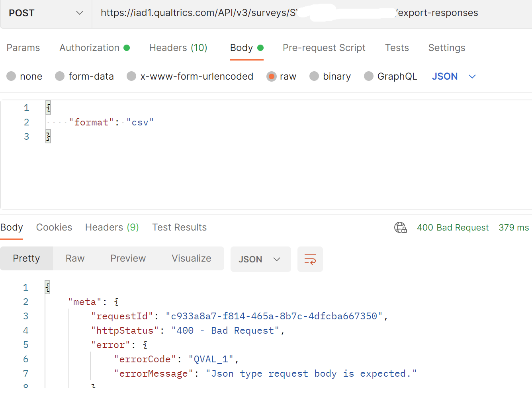Click the 400 Bad Request status
The width and height of the screenshot is (532, 393).
(453, 227)
